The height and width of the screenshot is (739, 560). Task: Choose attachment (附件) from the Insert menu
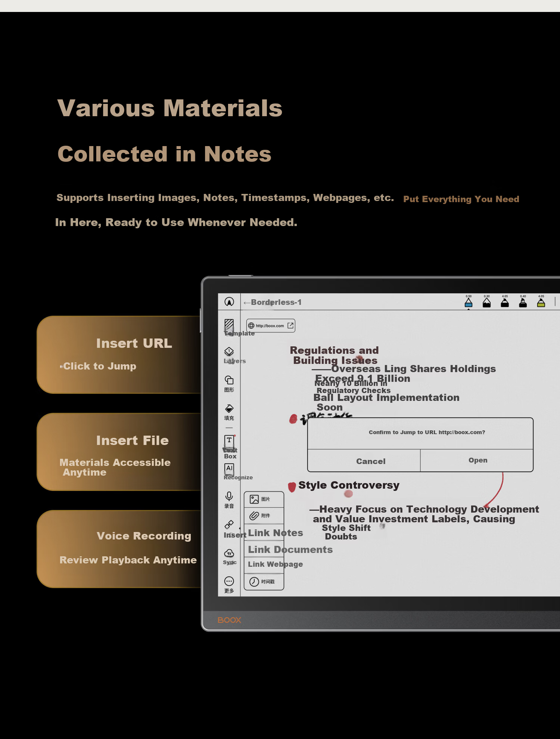pyautogui.click(x=264, y=516)
